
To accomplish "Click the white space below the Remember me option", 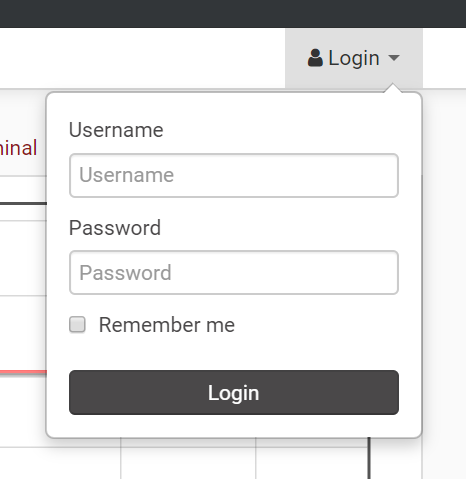I will (234, 352).
